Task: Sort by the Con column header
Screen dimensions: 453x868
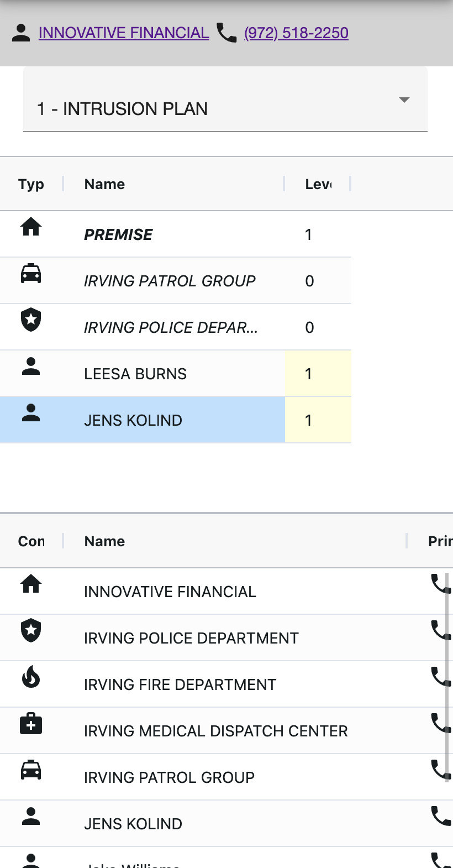Action: 31,541
